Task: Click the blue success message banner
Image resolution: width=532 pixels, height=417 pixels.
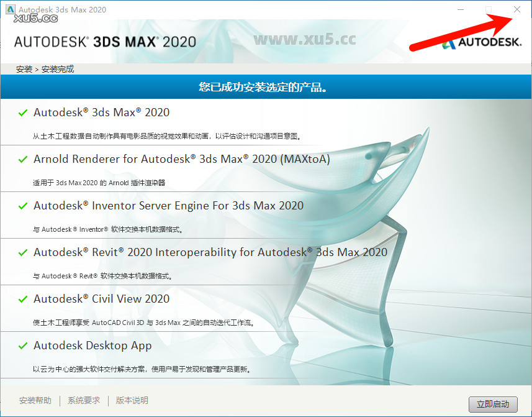Action: pyautogui.click(x=266, y=87)
